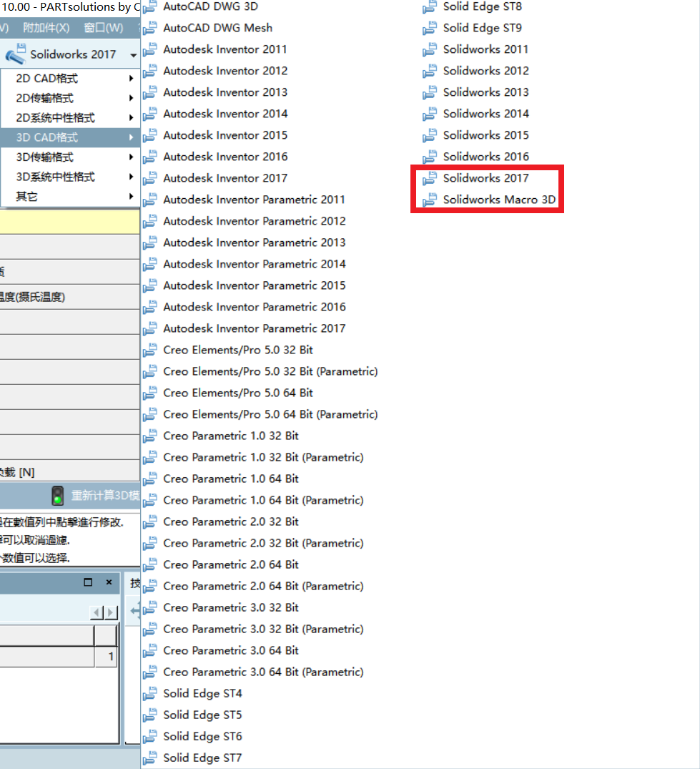This screenshot has height=769, width=700.
Task: Click the right tab-scroll arrow in bottom panel
Action: coord(112,612)
